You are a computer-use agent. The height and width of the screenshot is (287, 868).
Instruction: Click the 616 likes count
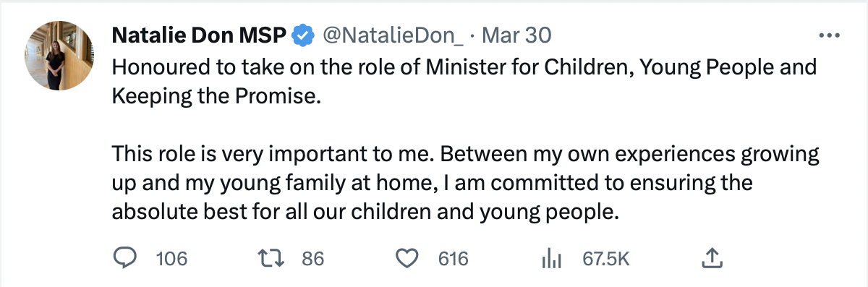click(x=454, y=258)
